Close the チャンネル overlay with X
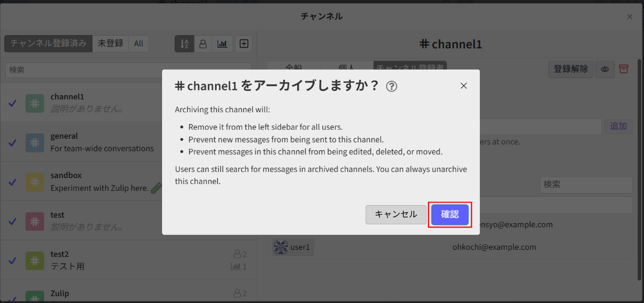Viewport: 644px width, 303px height. (x=630, y=16)
